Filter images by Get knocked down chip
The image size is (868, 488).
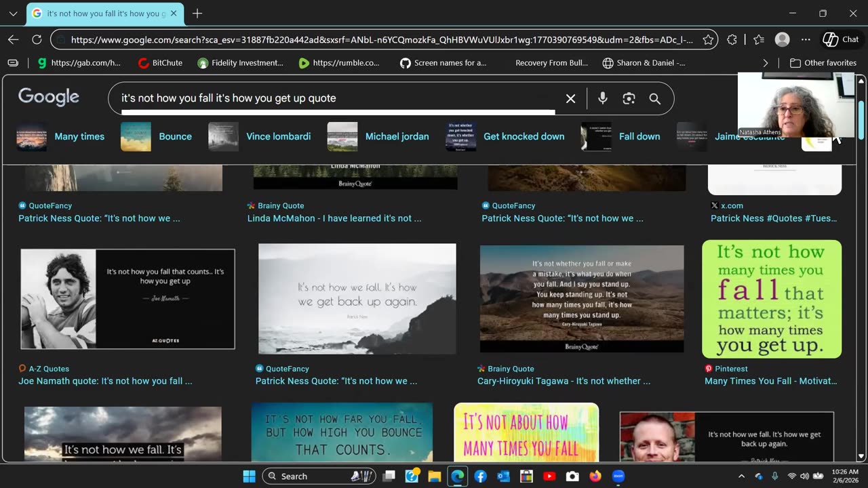click(505, 136)
